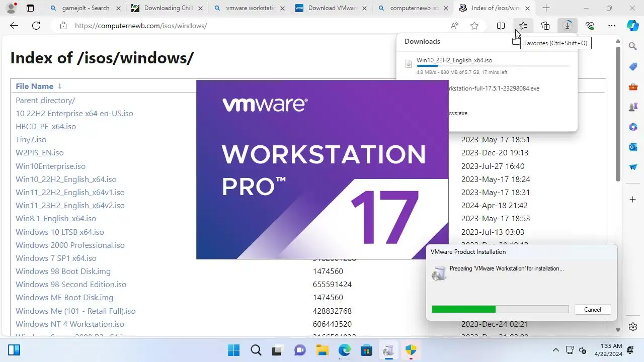Screen dimensions: 644x362
Task: Open Windows 10 LTSB x64.iso link
Action: [x=60, y=232]
